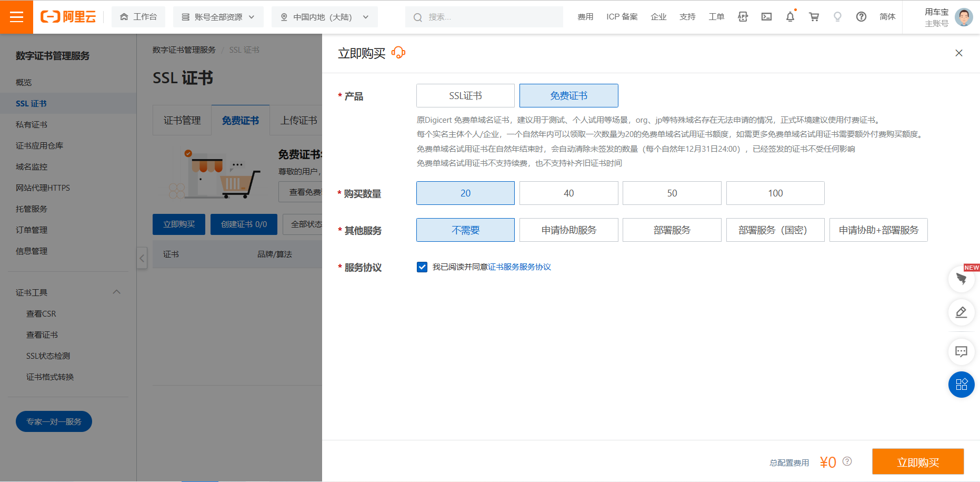Select 部署服务（国密） option
980x482 pixels.
point(775,230)
